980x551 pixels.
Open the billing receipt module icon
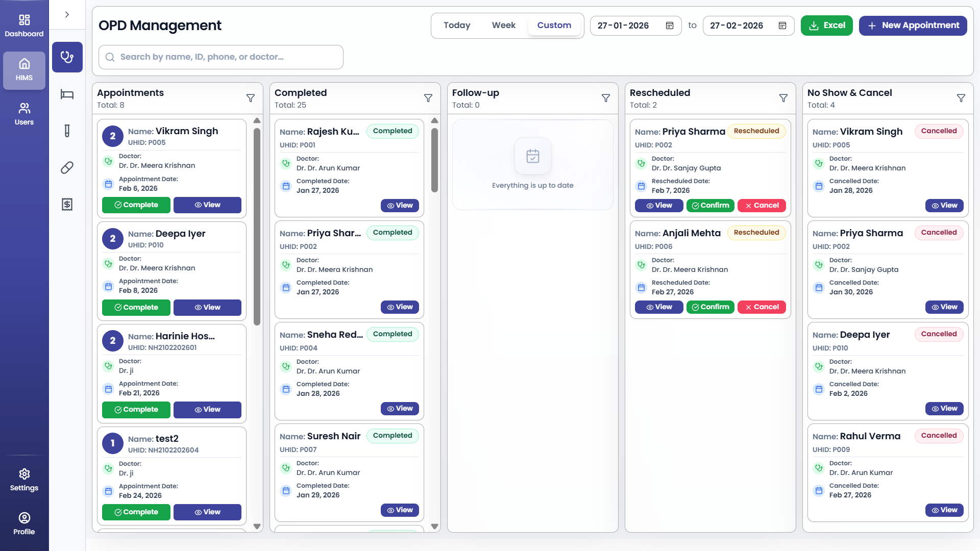pos(67,204)
